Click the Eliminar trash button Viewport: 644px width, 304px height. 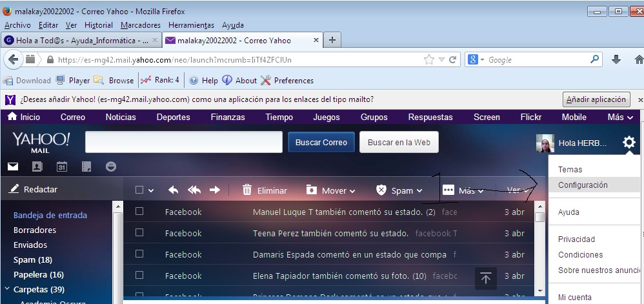pos(265,190)
